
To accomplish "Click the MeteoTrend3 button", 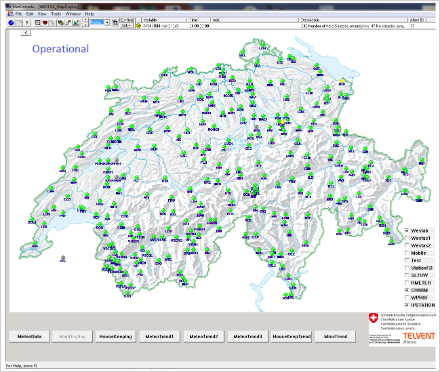I will click(248, 336).
